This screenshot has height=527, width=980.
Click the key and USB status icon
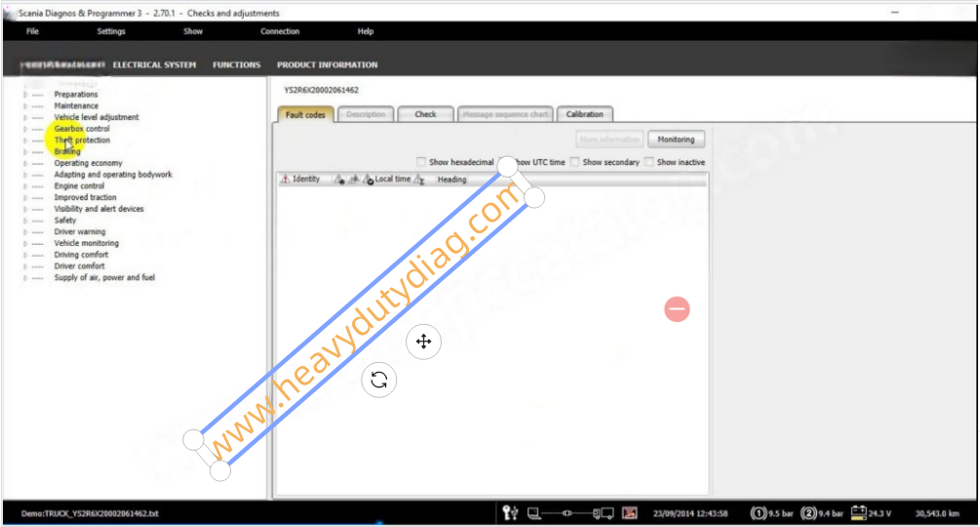pos(510,513)
